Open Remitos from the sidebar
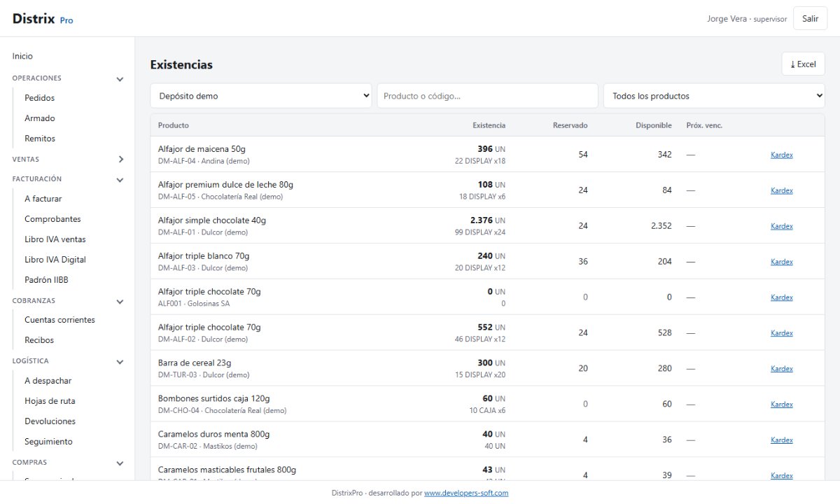840x504 pixels. 40,139
